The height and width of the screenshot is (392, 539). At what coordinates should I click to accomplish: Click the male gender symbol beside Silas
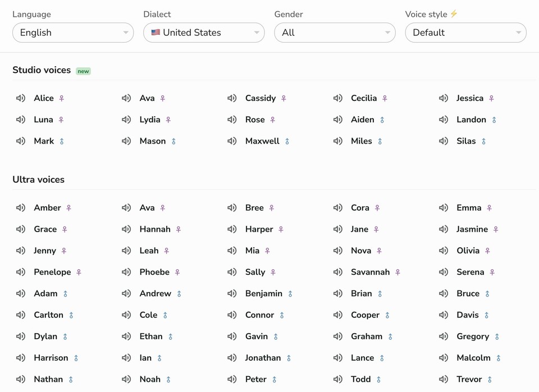[485, 141]
